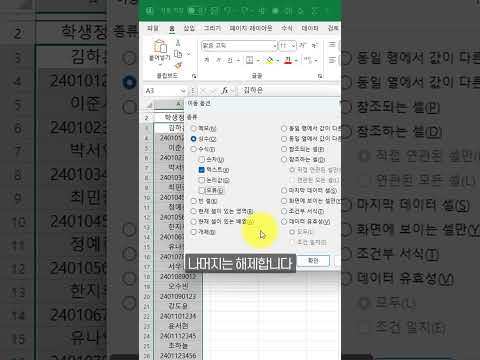Open the font name dropdown
Viewport: 480px width, 360px height.
[x=275, y=46]
